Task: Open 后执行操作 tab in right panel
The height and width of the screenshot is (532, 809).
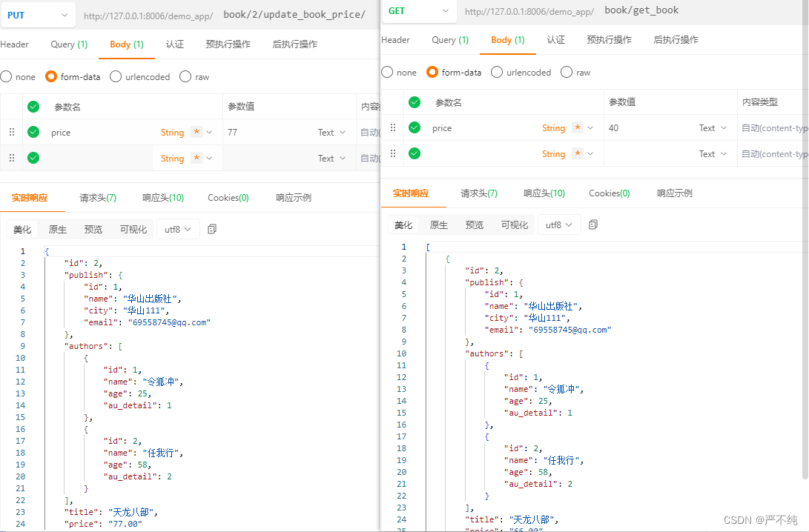Action: click(x=676, y=40)
